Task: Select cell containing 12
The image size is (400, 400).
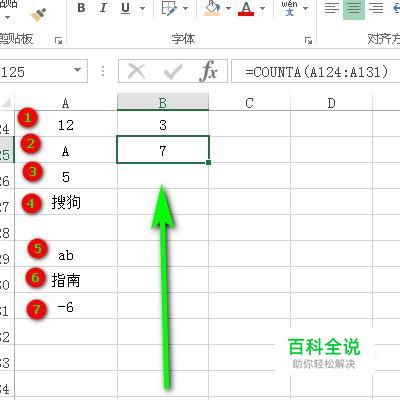Action: pyautogui.click(x=66, y=124)
